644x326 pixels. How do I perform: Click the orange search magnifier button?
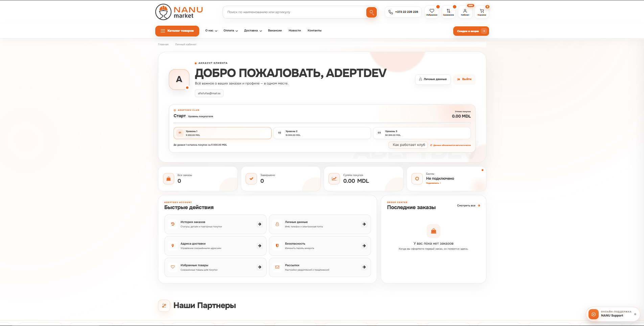point(371,12)
